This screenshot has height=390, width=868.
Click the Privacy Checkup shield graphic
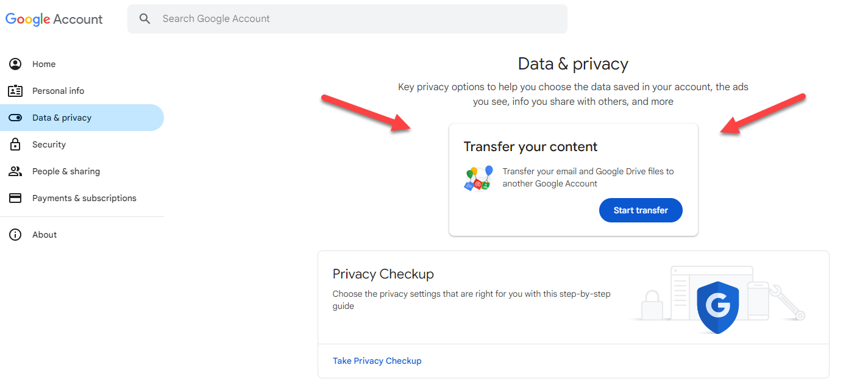point(717,307)
